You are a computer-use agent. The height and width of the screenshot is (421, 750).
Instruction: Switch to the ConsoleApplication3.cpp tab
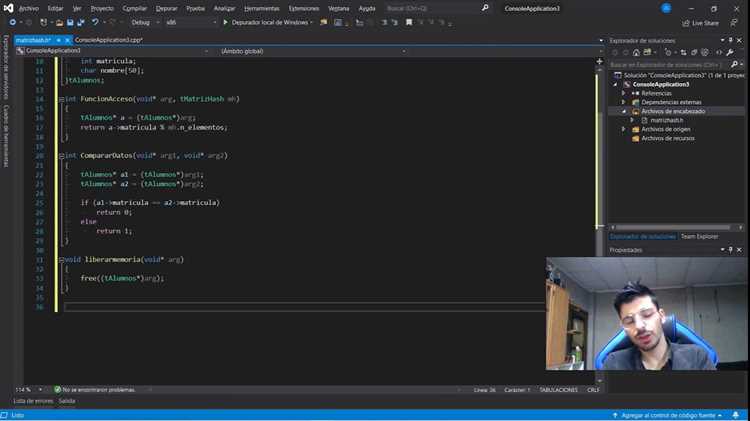click(x=109, y=40)
